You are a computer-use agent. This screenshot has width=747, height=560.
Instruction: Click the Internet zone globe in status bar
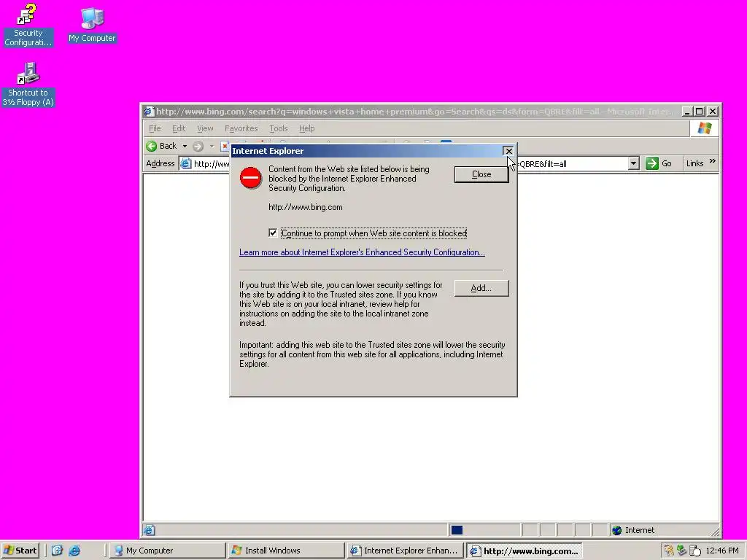tap(616, 530)
